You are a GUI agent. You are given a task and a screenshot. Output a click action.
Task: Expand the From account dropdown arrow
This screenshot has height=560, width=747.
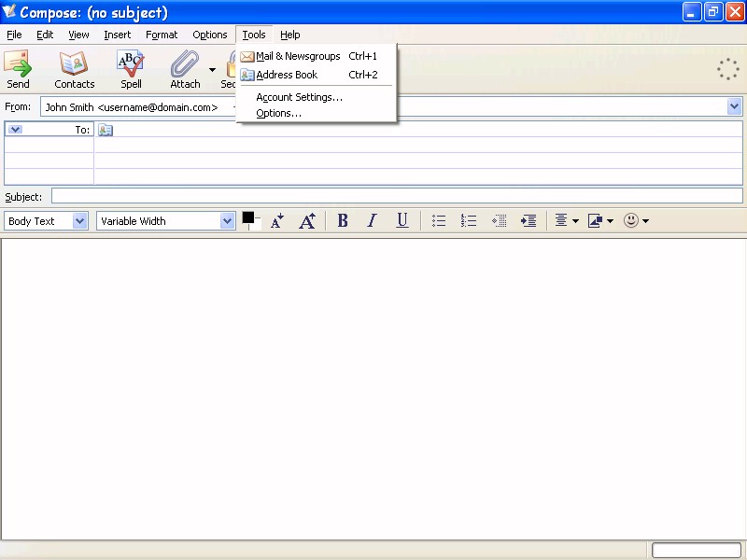click(734, 106)
